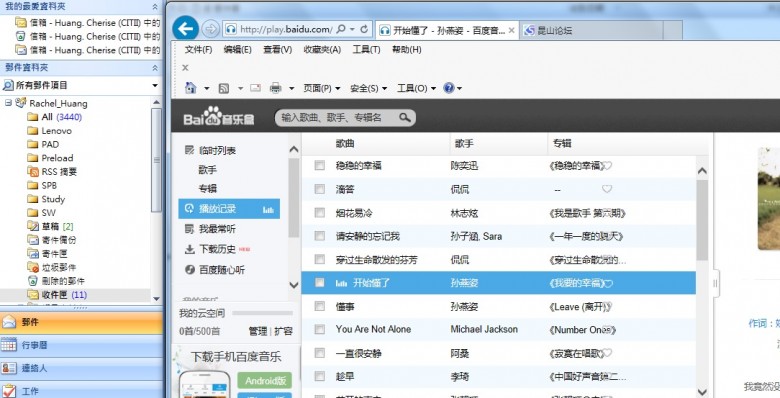Tick the checkbox for 稳稳的幸福

point(320,165)
